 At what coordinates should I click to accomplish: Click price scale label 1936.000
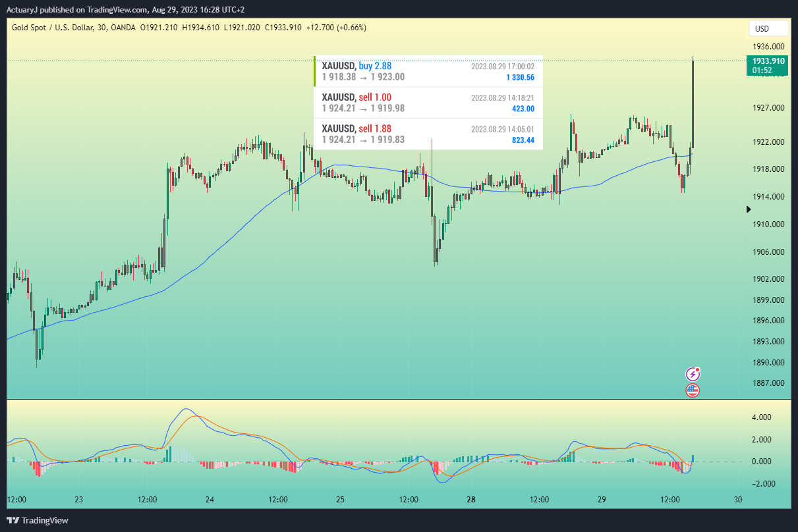[x=768, y=46]
